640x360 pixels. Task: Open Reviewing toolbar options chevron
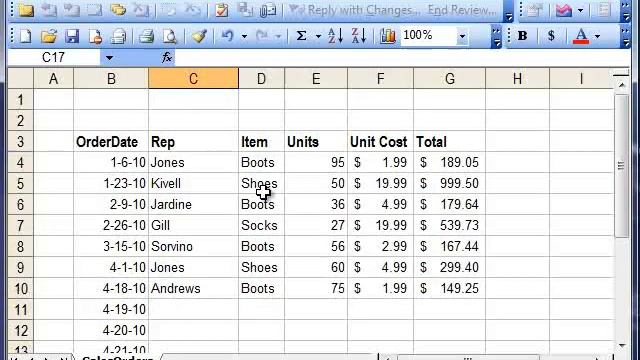pos(509,11)
